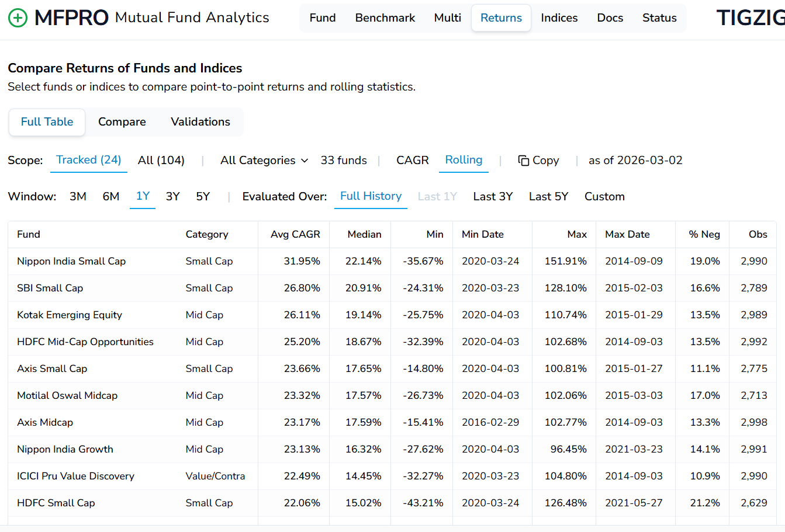Image resolution: width=785 pixels, height=532 pixels.
Task: Select Tracked (24) scope
Action: 89,161
